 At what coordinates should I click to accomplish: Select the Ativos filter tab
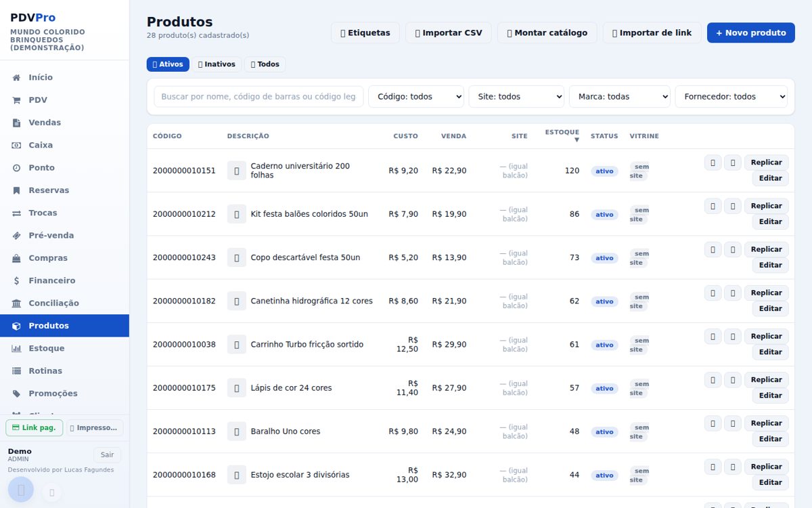pyautogui.click(x=168, y=64)
